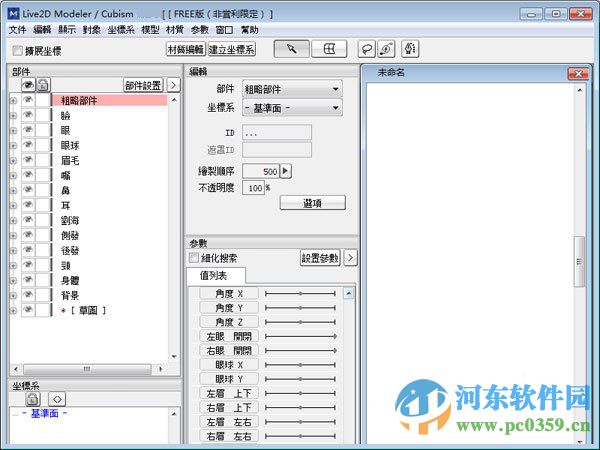
Task: Open the 顯示 menu
Action: pyautogui.click(x=67, y=30)
